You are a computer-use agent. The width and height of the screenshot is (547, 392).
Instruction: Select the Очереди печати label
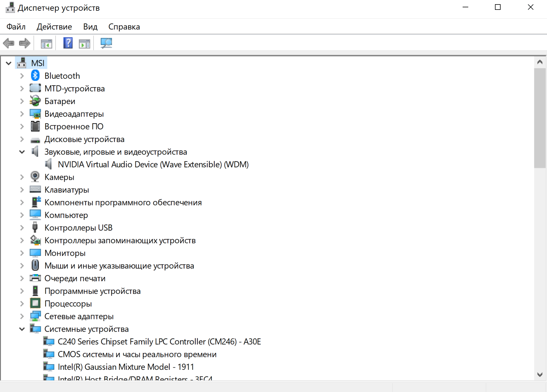(75, 278)
